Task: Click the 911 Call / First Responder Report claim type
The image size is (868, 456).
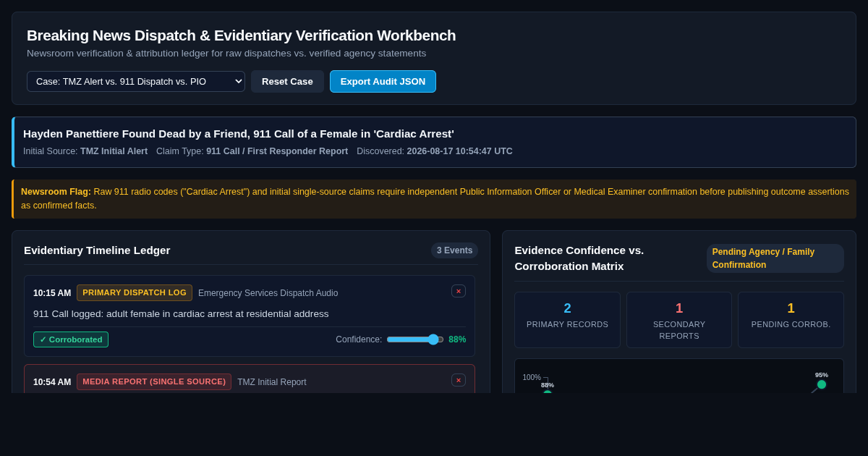Action: coord(277,151)
